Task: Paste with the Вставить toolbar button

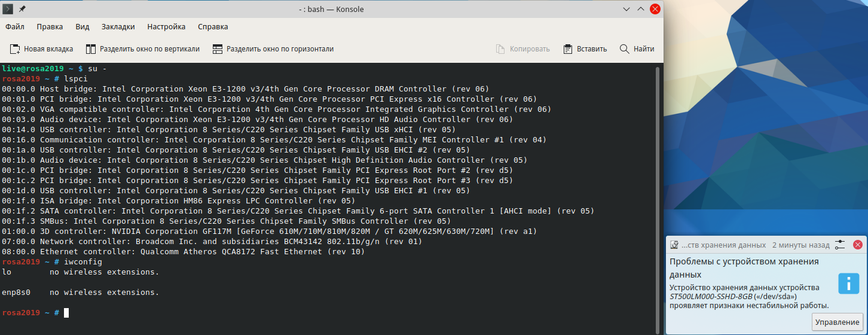Action: pos(585,49)
